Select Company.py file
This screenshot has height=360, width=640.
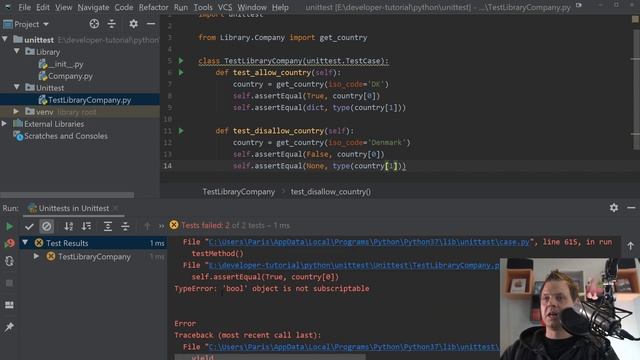tap(65, 76)
